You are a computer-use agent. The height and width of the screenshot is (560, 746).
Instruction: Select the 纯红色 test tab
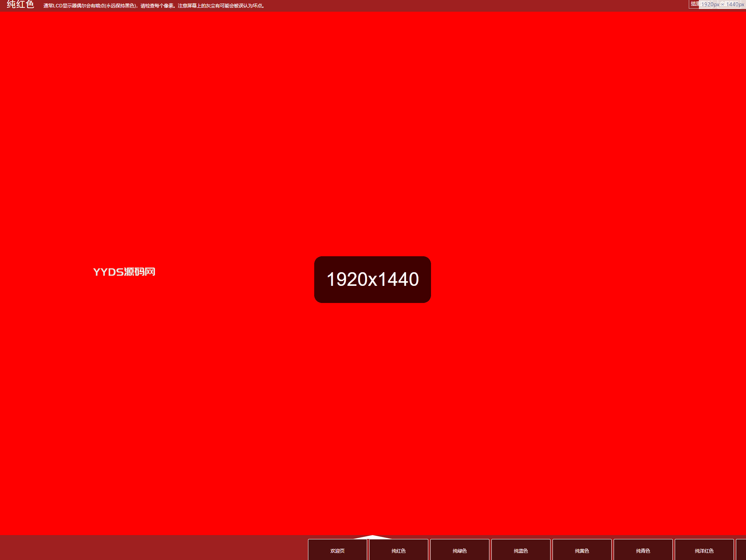point(398,549)
